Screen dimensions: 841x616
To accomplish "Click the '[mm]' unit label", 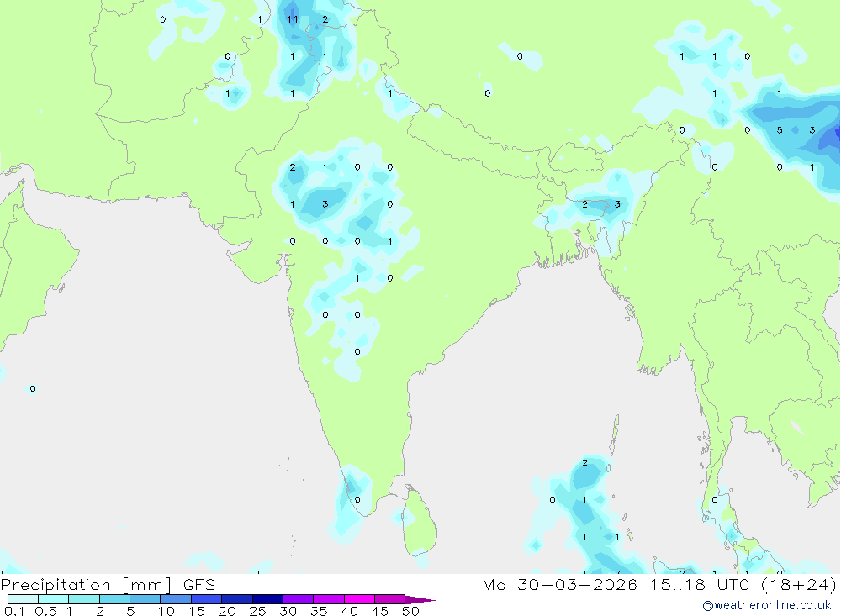I will (147, 584).
